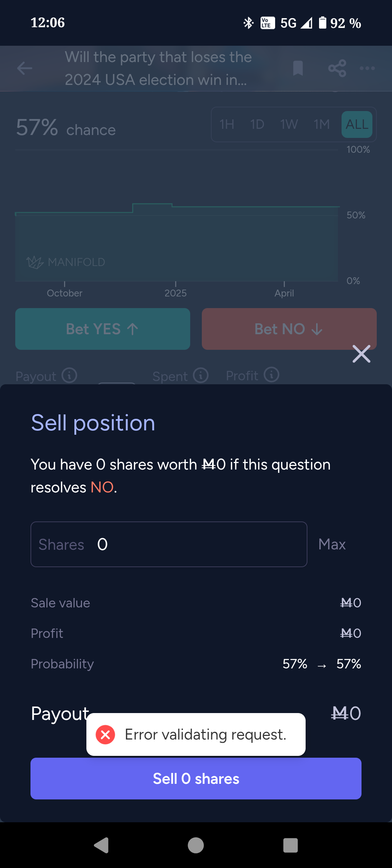Screen dimensions: 392x868
Task: Tap the Sell 0 shares button
Action: 196,778
